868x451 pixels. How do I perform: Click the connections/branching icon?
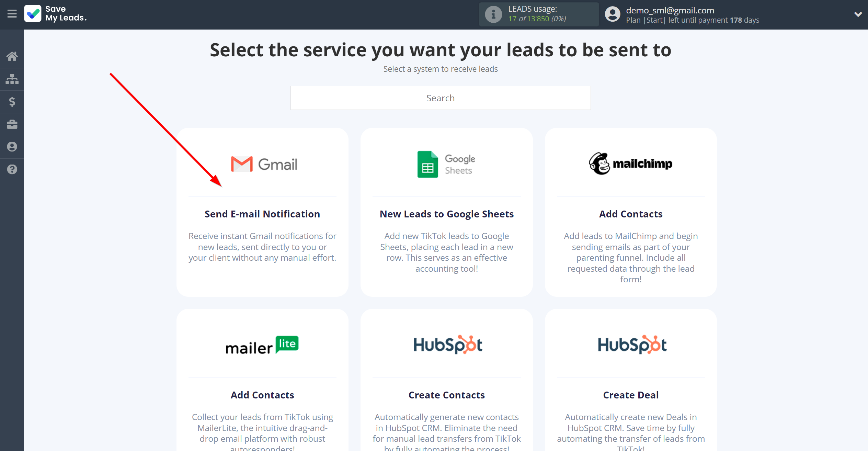[x=12, y=79]
